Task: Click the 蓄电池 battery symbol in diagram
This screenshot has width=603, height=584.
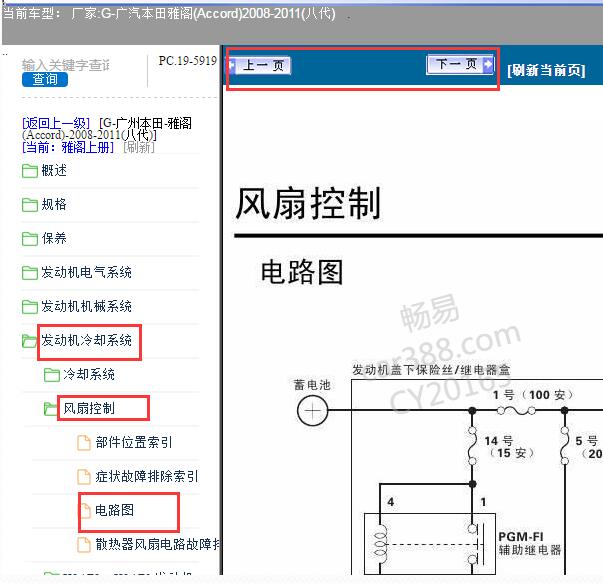Action: click(x=312, y=411)
